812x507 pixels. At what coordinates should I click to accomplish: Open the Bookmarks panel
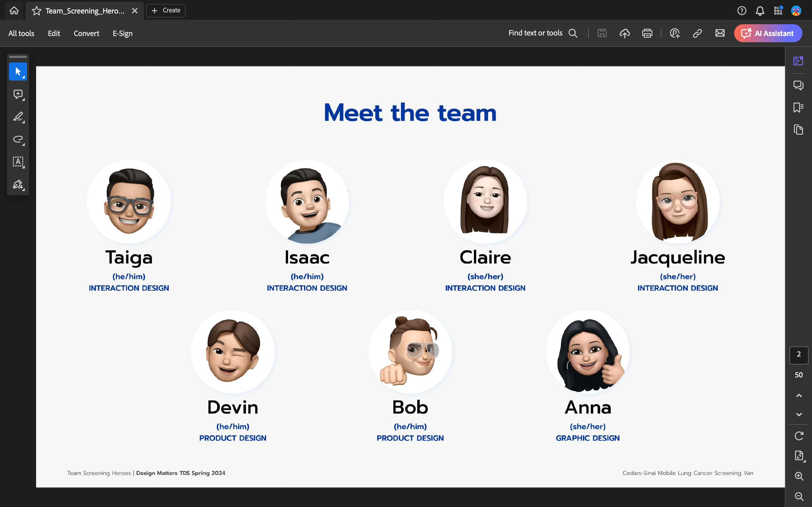(x=798, y=108)
